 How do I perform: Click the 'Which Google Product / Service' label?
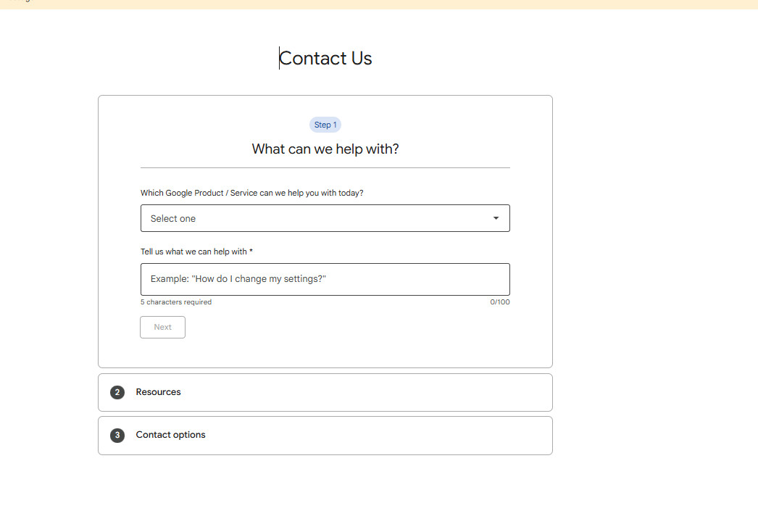coord(251,193)
